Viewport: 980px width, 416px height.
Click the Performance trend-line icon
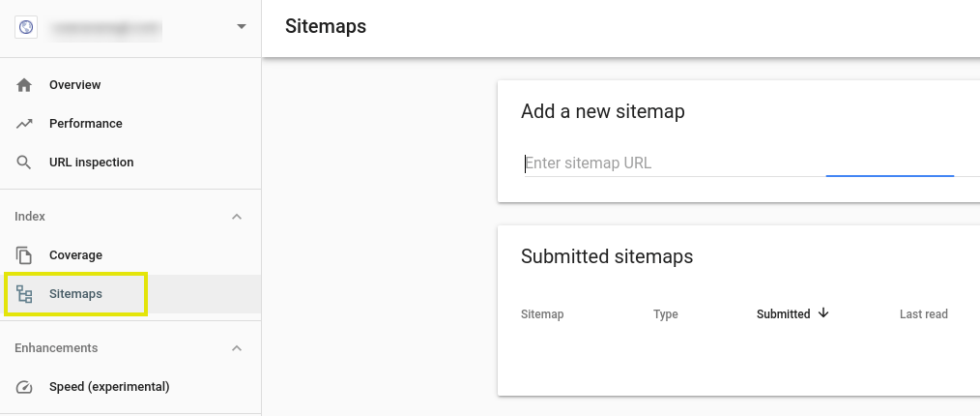click(25, 124)
